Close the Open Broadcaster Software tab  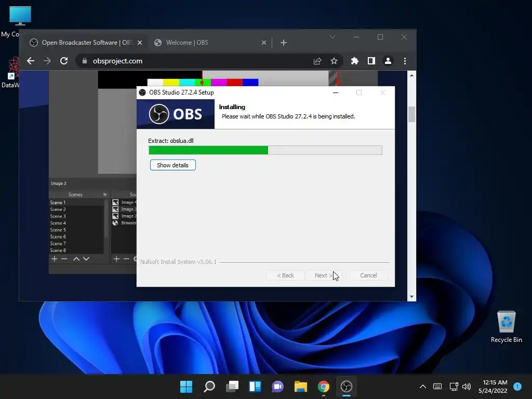(x=140, y=43)
